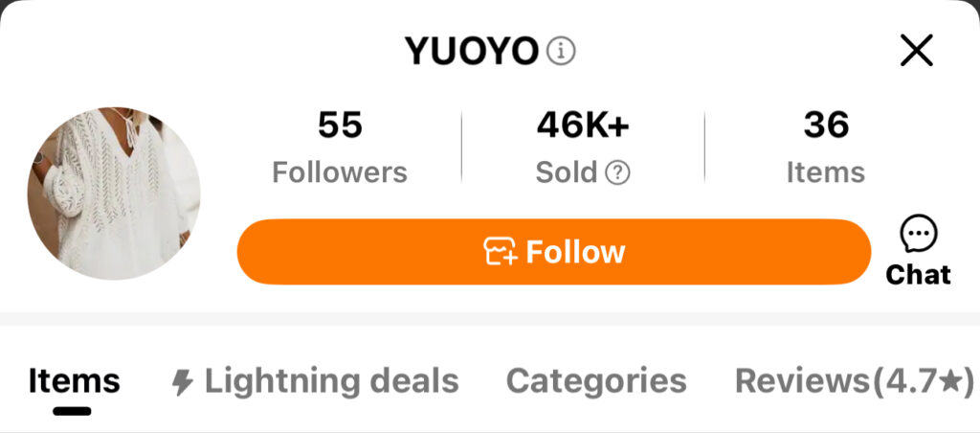Click the store-plus icon inside Follow
The height and width of the screenshot is (433, 980).
click(x=501, y=252)
